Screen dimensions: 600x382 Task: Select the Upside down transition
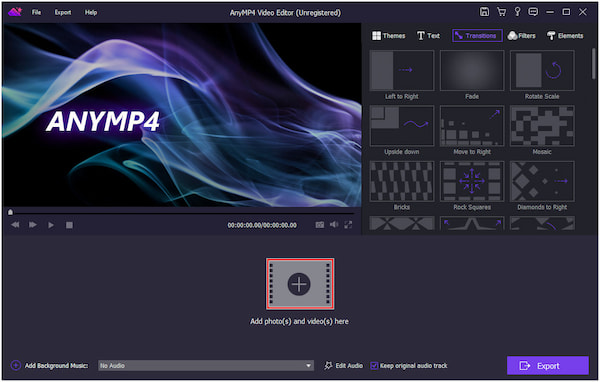coord(402,126)
